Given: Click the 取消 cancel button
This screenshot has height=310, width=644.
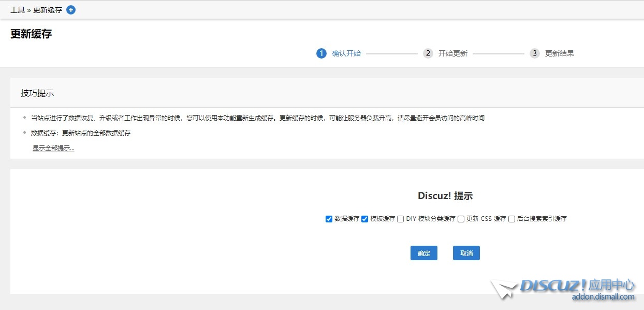Looking at the screenshot, I should pos(466,253).
